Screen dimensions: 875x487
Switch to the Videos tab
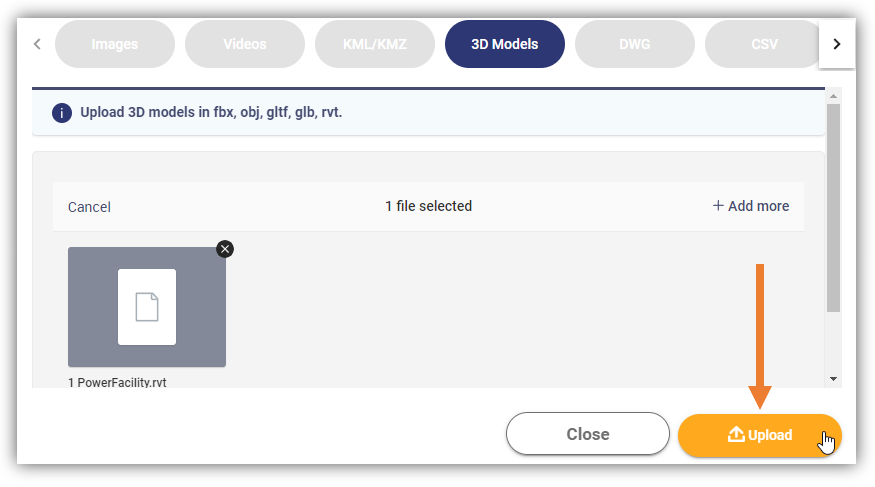245,44
